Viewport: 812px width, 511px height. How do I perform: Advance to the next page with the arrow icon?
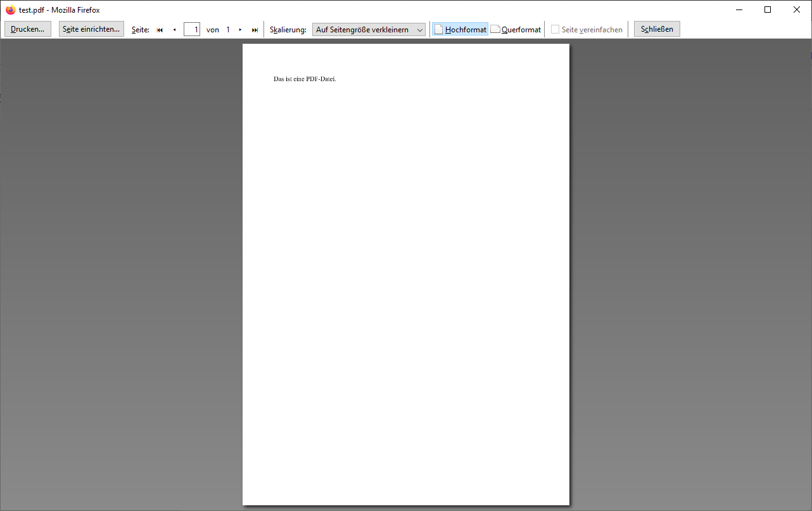(x=240, y=30)
